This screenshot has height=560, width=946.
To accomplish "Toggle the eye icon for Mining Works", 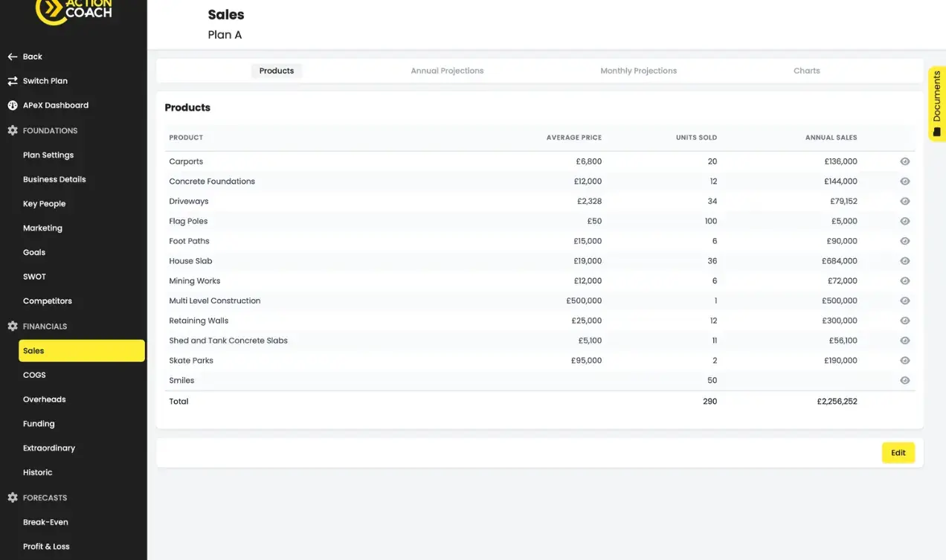I will pyautogui.click(x=905, y=281).
